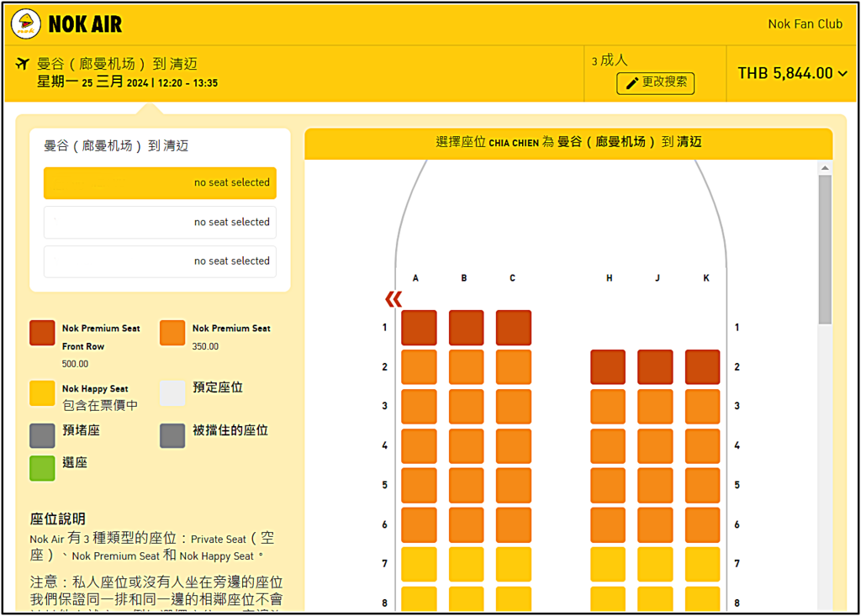
Task: Click the seat map scrollbar thumb
Action: [825, 250]
